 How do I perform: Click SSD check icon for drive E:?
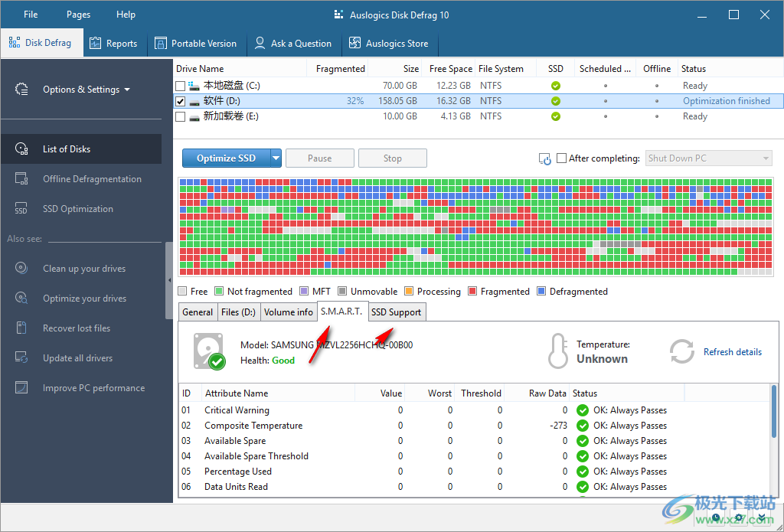tap(556, 116)
